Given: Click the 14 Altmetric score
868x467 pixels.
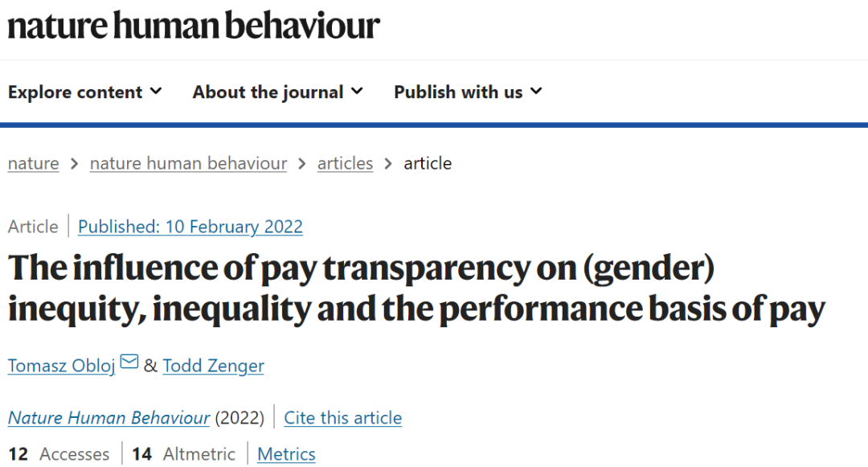Looking at the screenshot, I should 184,454.
